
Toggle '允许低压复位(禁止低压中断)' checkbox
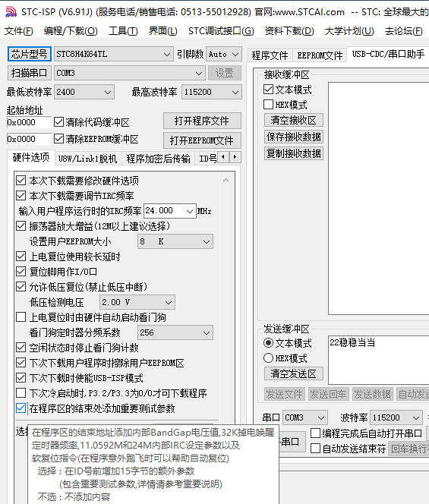(x=21, y=287)
